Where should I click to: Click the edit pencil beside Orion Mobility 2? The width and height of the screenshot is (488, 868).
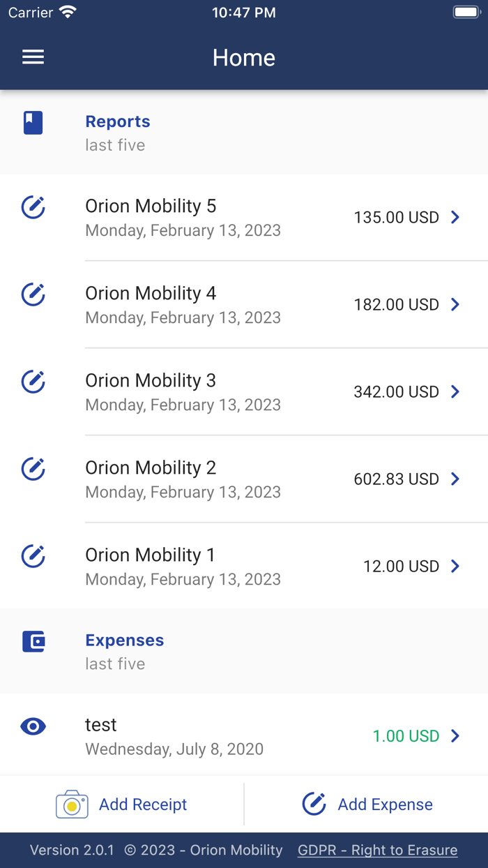pos(33,469)
